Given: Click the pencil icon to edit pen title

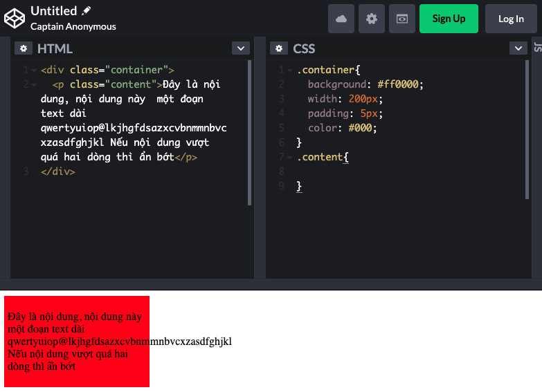Looking at the screenshot, I should (87, 11).
